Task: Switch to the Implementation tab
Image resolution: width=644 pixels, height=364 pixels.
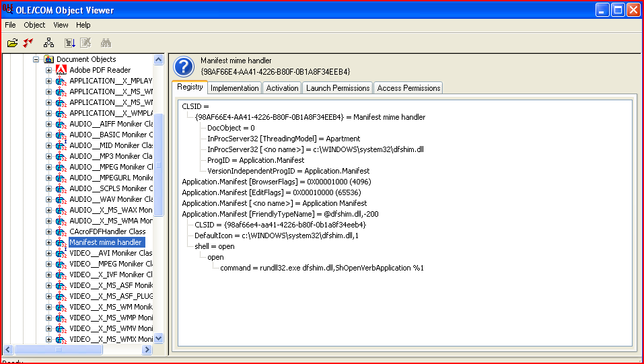Action: pos(234,88)
